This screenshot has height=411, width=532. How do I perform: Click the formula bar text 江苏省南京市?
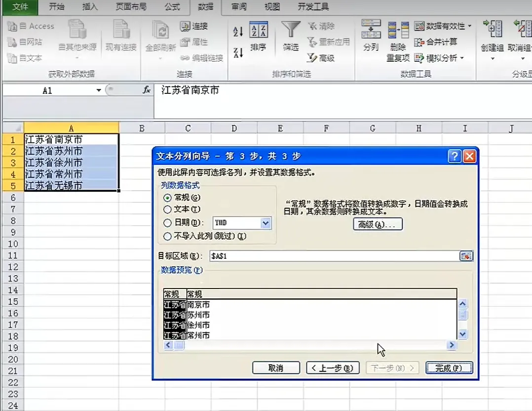point(190,90)
